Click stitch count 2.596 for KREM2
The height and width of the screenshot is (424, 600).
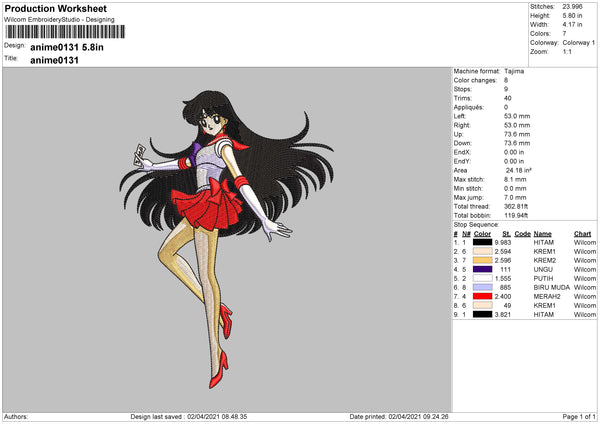tap(503, 260)
